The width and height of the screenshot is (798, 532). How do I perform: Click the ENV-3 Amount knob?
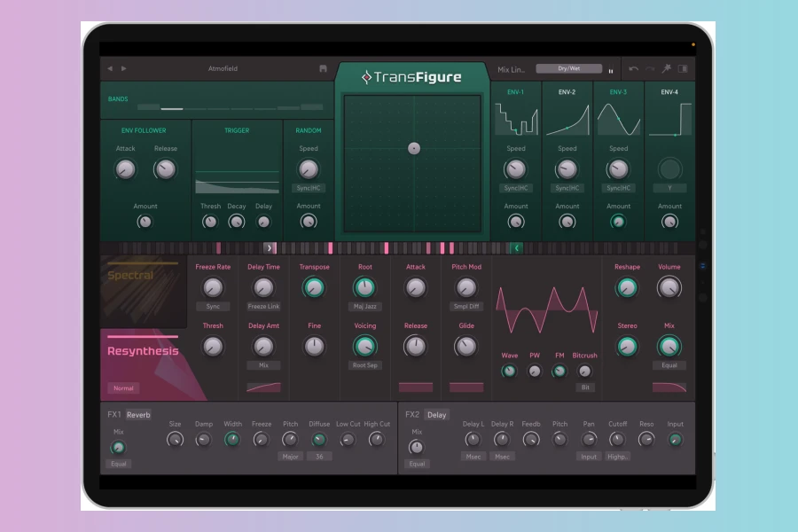[x=618, y=222]
